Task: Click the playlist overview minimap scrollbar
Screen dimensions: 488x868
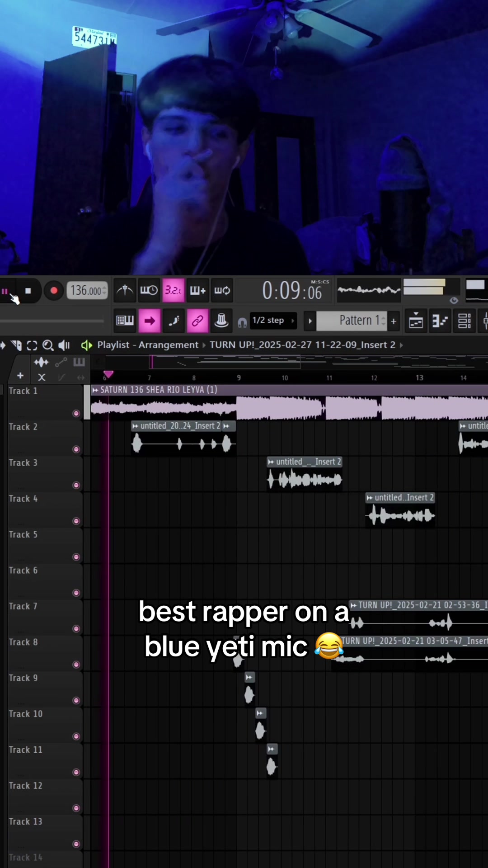Action: (x=296, y=362)
